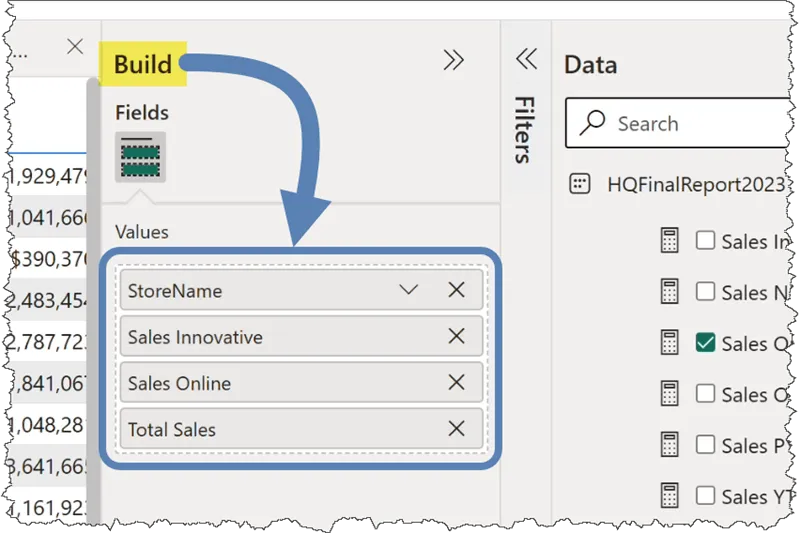The height and width of the screenshot is (533, 800).
Task: Click the Search box in Data pane
Action: 680,124
